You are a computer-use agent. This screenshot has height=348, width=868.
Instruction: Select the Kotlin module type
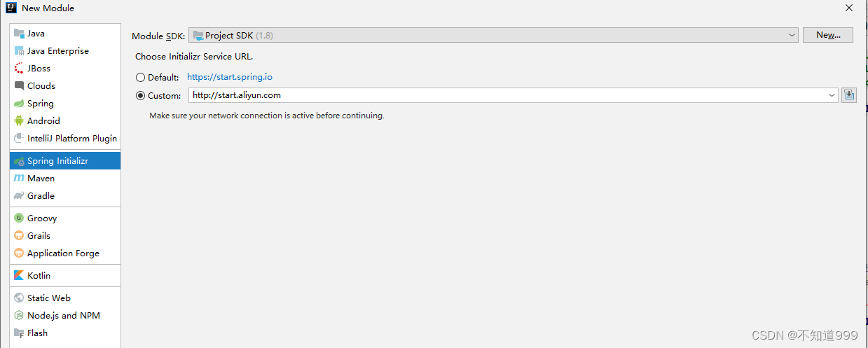tap(65, 276)
